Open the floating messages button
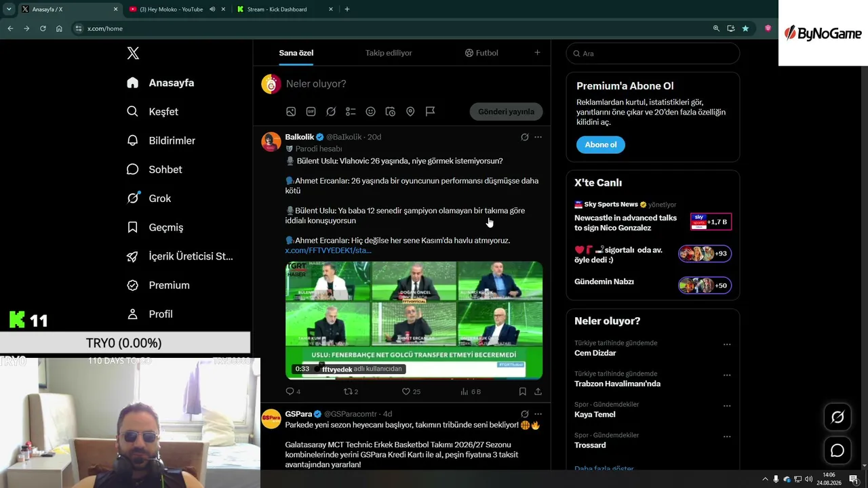This screenshot has height=488, width=868. 837,451
